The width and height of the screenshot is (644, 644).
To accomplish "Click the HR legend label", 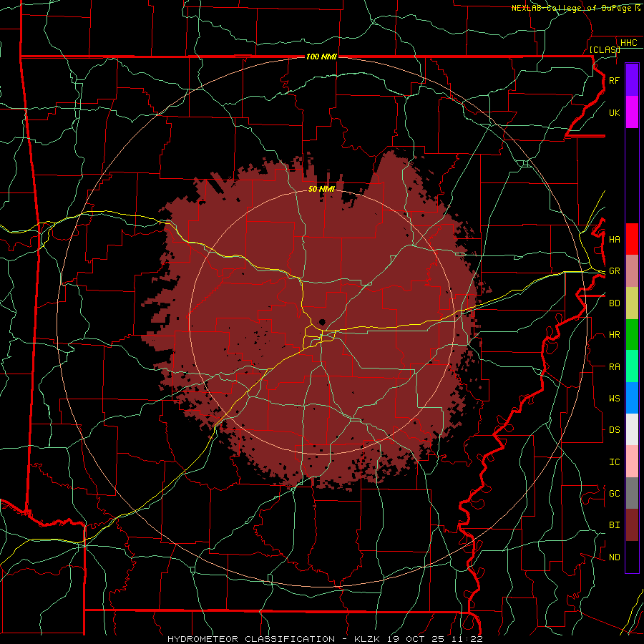I will click(x=614, y=335).
